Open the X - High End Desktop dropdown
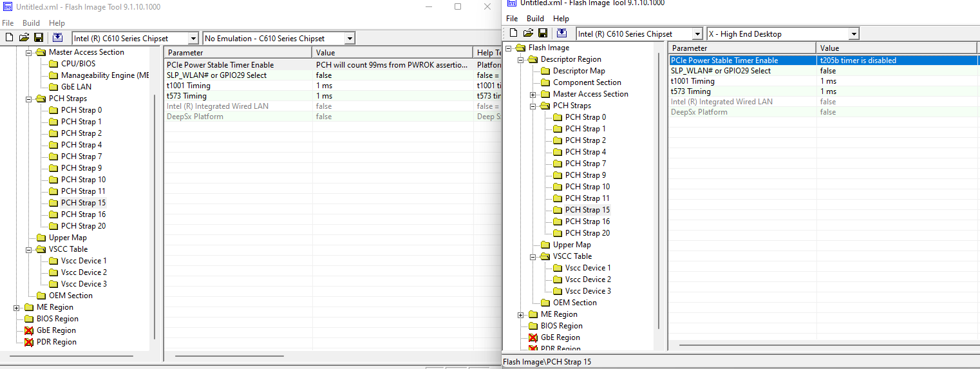Image resolution: width=980 pixels, height=369 pixels. pos(854,33)
